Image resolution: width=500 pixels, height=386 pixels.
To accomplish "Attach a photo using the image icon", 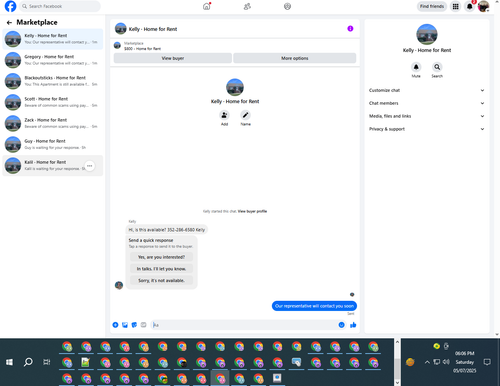I will [x=125, y=325].
